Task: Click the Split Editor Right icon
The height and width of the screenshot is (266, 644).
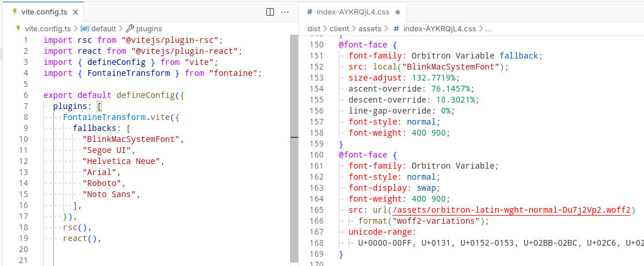Action: coord(270,12)
